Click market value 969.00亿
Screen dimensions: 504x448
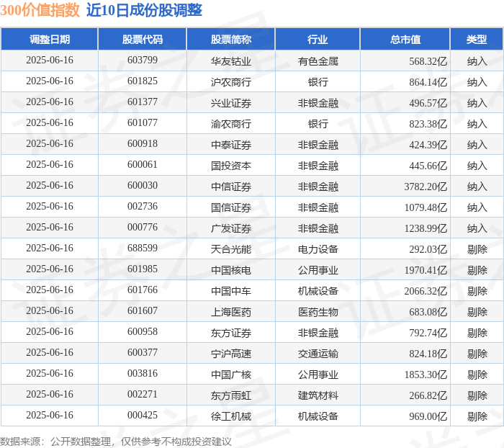click(428, 416)
